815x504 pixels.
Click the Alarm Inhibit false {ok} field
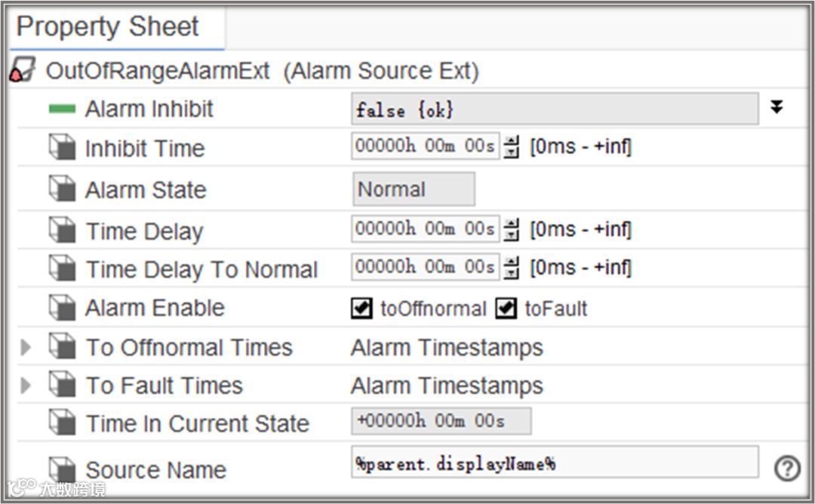(555, 109)
